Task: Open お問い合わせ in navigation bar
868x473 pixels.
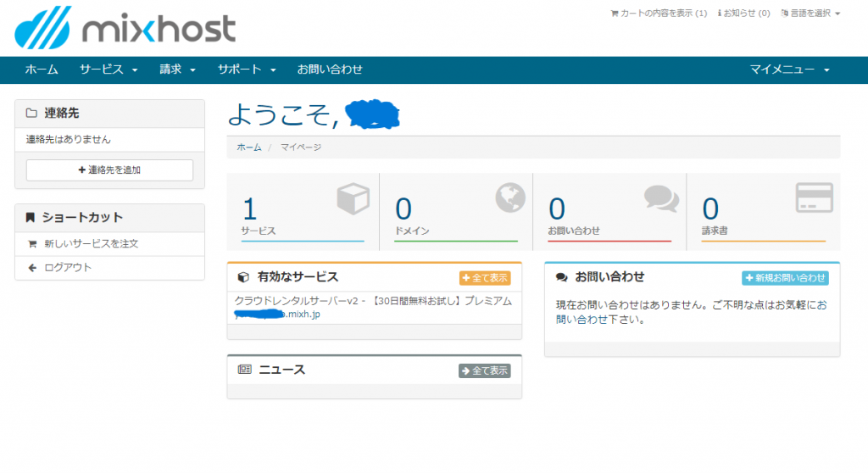Action: coord(330,70)
